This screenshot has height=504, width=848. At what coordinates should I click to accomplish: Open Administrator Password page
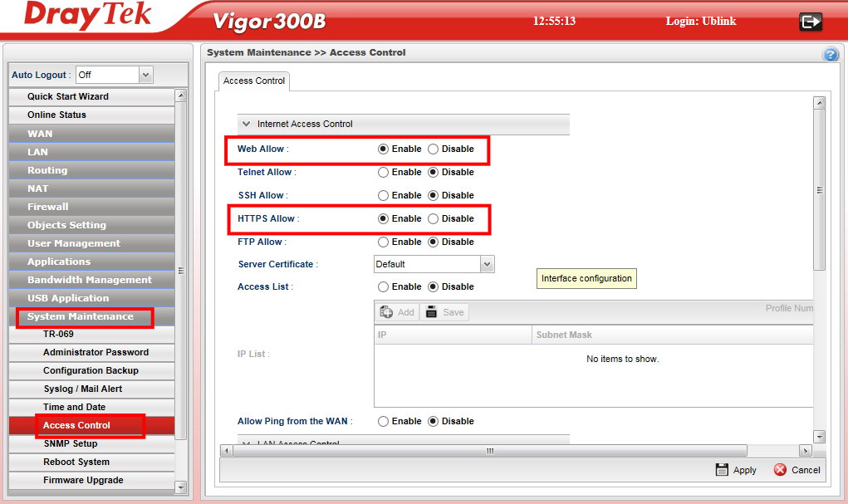(x=96, y=352)
